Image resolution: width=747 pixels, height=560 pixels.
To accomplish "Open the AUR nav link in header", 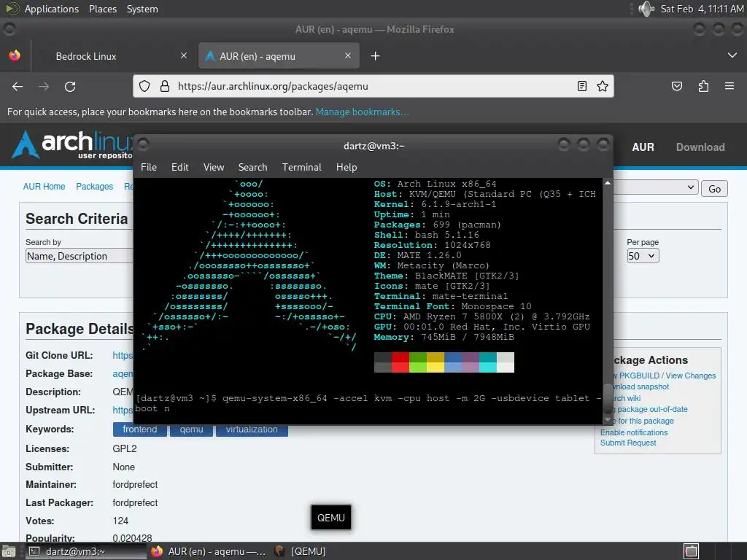I will pyautogui.click(x=643, y=147).
